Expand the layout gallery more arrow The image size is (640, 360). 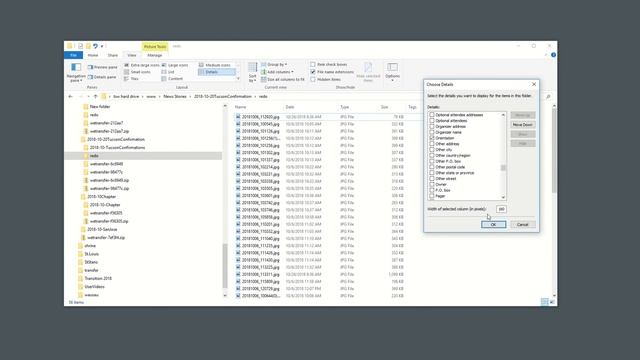(238, 79)
